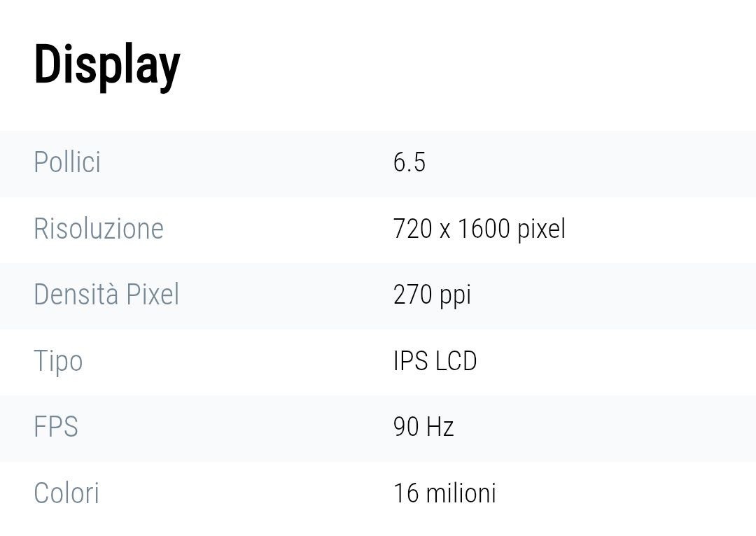The width and height of the screenshot is (756, 536).
Task: Click the 90 Hz value
Action: point(423,427)
